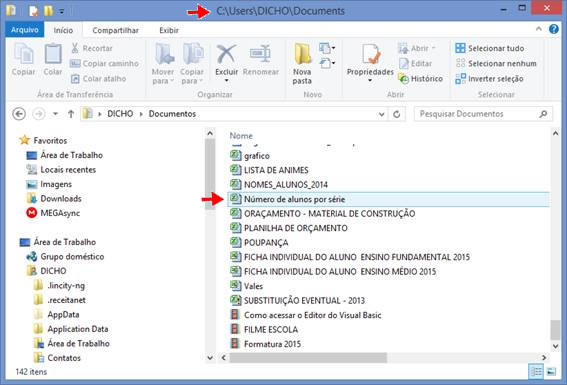Image resolution: width=567 pixels, height=385 pixels.
Task: Open MEGAsync in Favoritos
Action: [53, 213]
